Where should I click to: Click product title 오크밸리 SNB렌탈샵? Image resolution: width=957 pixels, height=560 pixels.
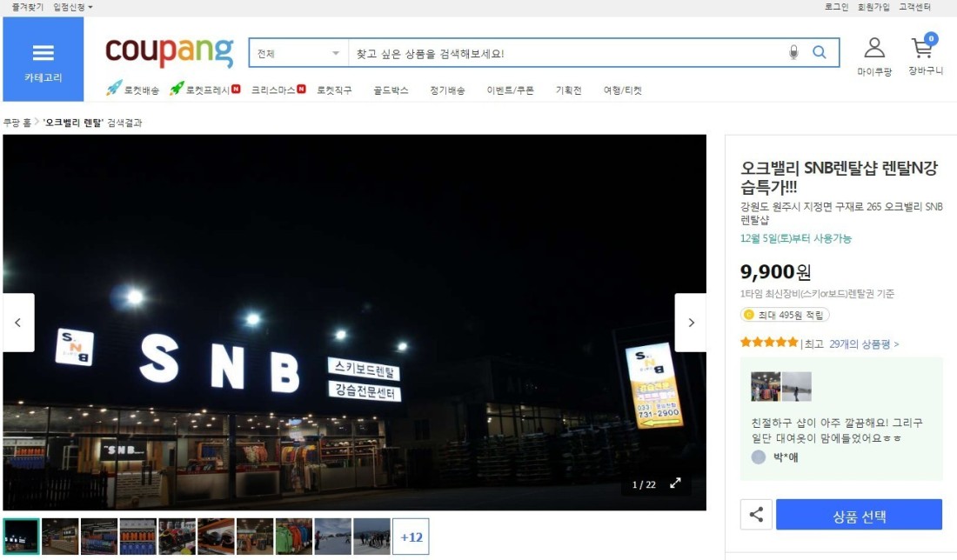click(840, 177)
